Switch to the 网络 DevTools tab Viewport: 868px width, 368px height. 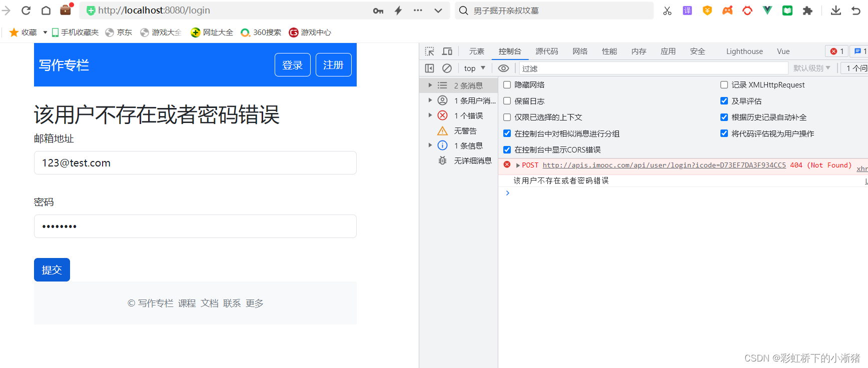coord(580,51)
